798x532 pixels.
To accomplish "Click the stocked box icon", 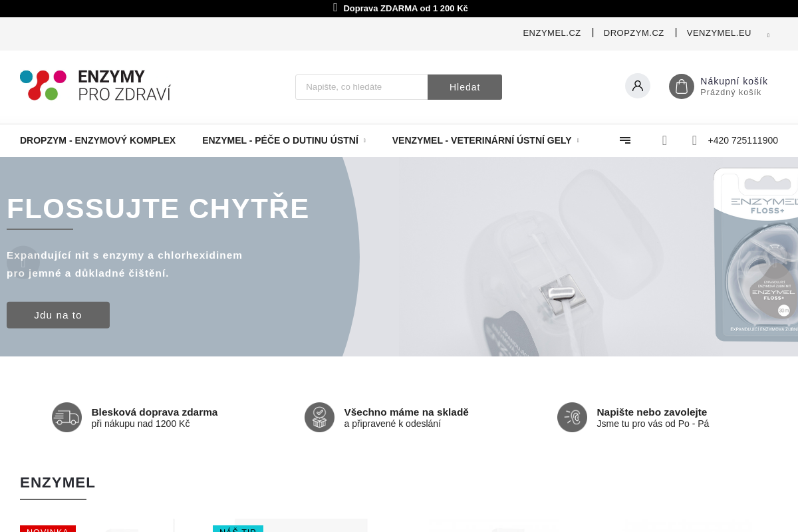I will point(319,417).
